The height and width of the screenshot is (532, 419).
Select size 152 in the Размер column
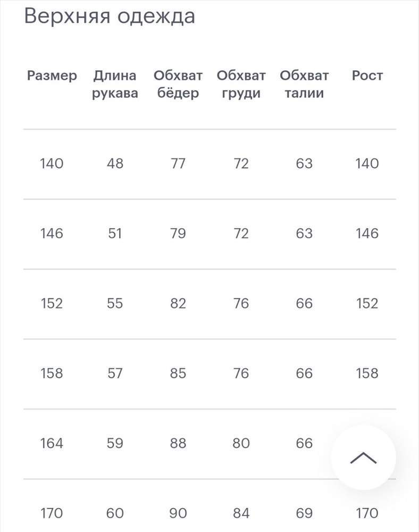click(52, 303)
